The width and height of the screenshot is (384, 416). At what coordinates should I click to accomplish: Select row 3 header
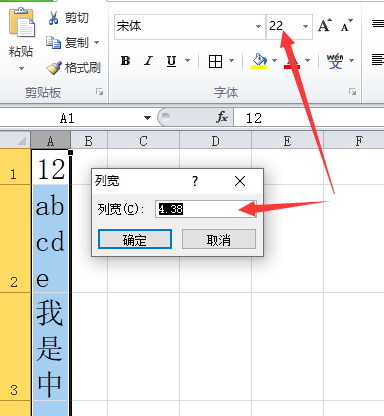click(x=15, y=347)
